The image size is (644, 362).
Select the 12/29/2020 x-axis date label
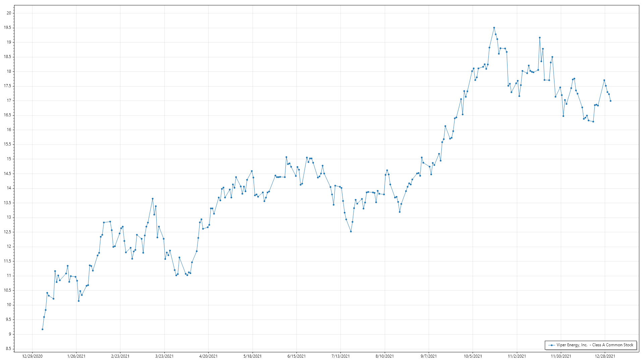32,356
